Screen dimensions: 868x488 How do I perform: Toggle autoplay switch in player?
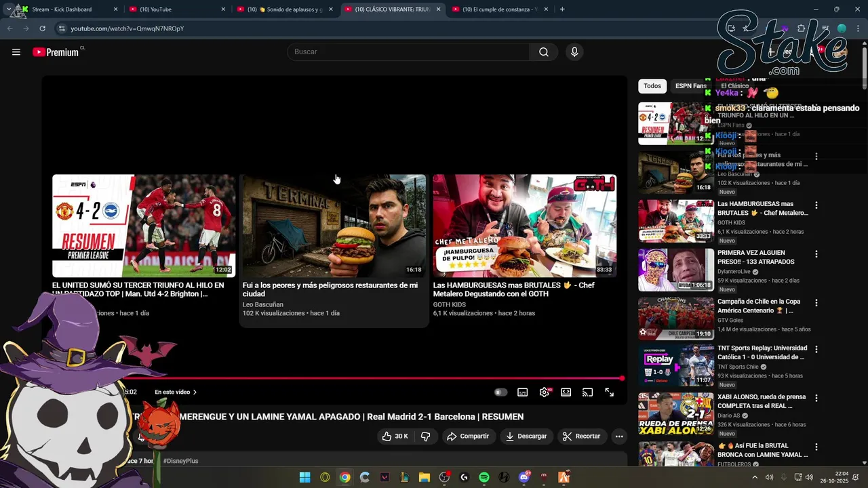point(500,392)
